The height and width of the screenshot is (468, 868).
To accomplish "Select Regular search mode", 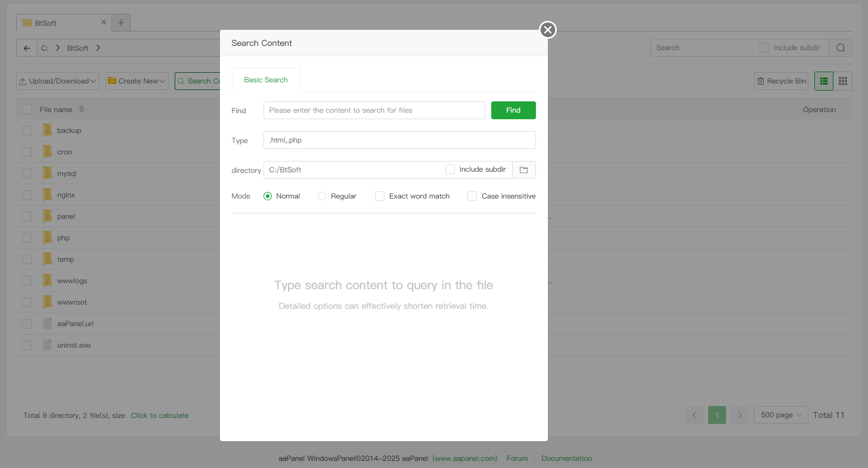I will [322, 196].
